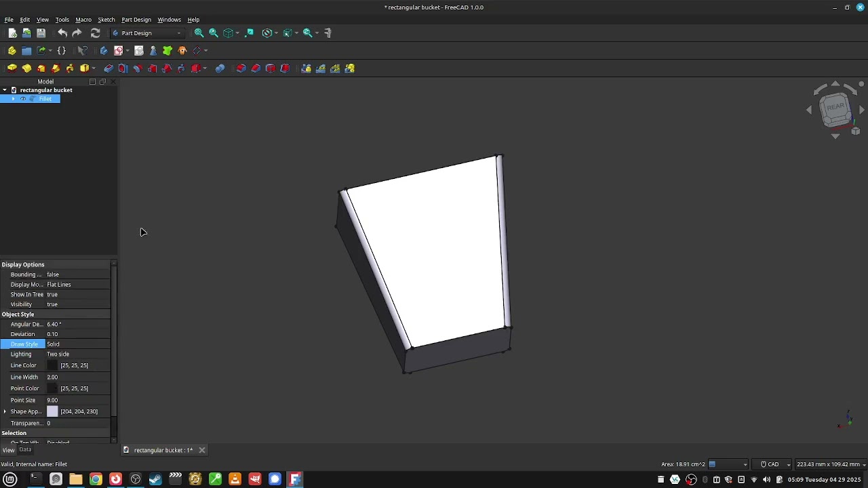This screenshot has height=488, width=868.
Task: Click the OBS tray icon
Action: pos(691,480)
